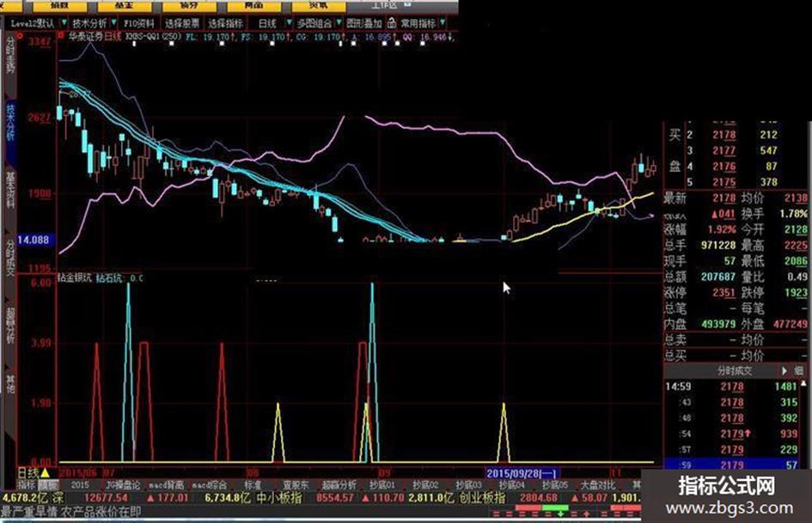
Task: Click the 涨幅 value 1.92%
Action: pyautogui.click(x=723, y=229)
